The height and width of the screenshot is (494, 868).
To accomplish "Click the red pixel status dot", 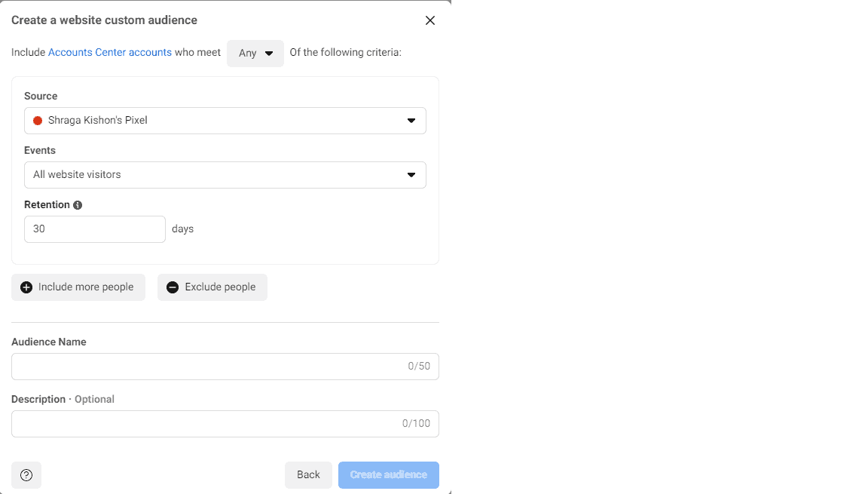I will click(x=38, y=121).
